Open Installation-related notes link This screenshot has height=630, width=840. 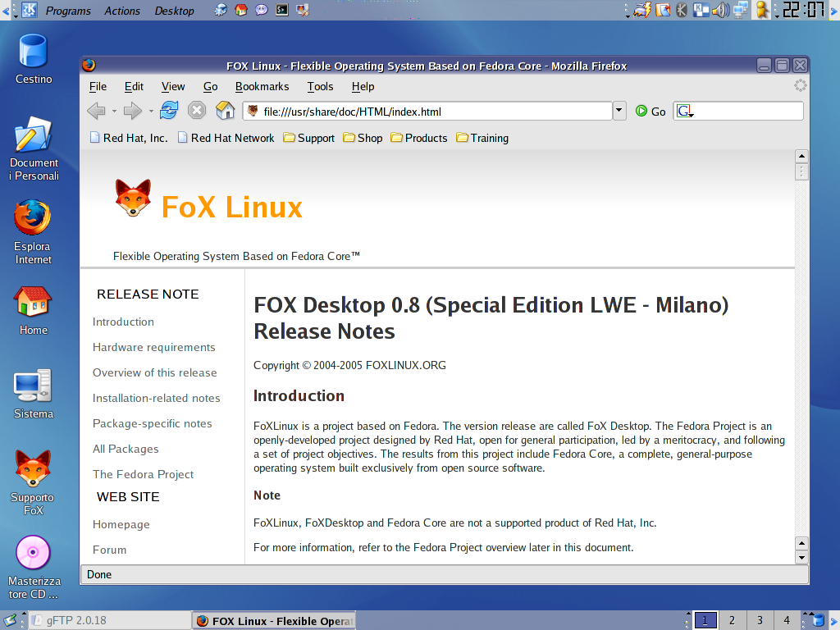coord(157,398)
